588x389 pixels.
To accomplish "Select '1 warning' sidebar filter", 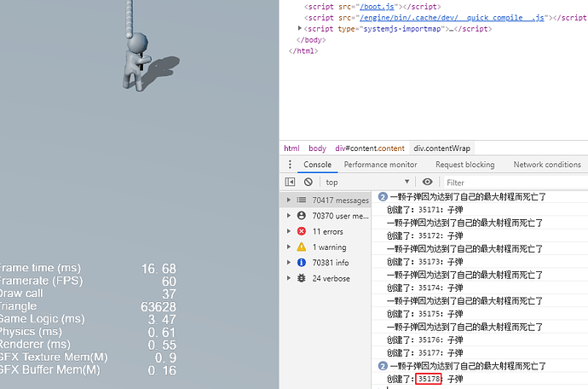I will [x=326, y=247].
